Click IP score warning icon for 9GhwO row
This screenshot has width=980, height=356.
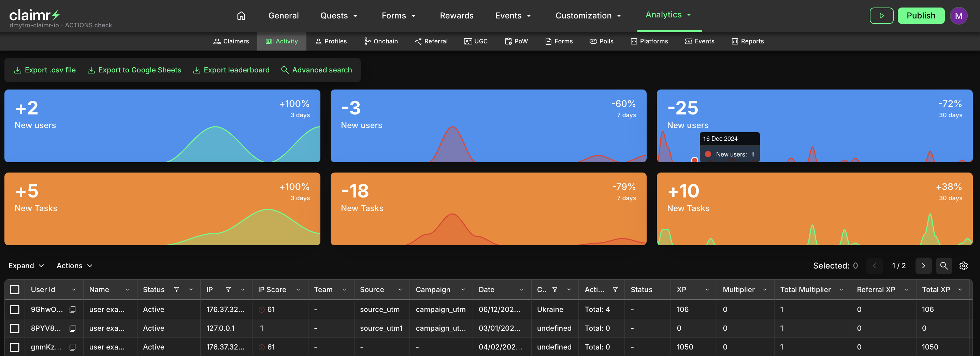point(261,310)
